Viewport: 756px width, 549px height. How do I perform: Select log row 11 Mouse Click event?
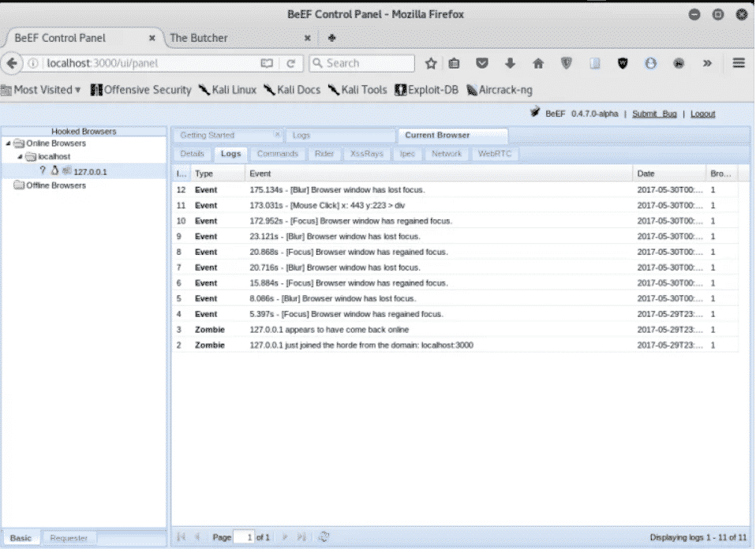[455, 206]
